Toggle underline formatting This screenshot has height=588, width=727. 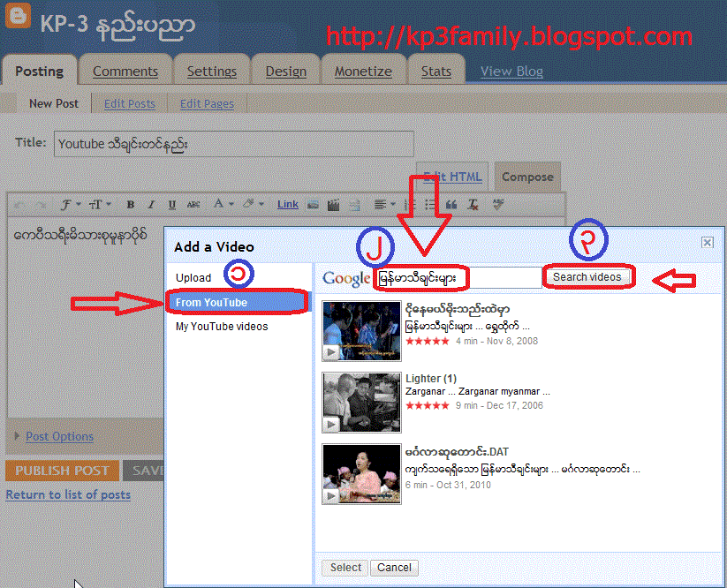(x=171, y=204)
